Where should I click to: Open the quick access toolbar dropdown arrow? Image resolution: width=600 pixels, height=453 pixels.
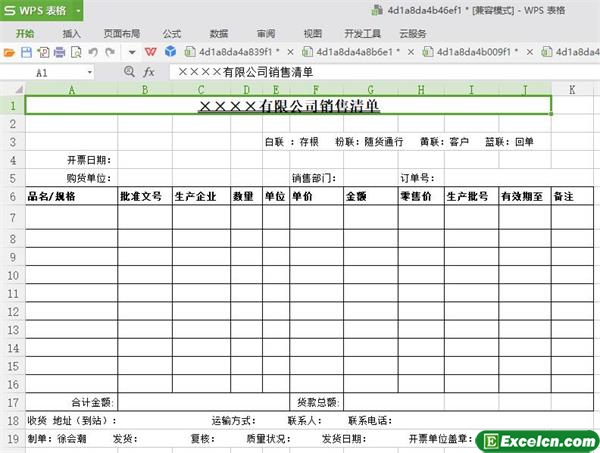(x=132, y=52)
